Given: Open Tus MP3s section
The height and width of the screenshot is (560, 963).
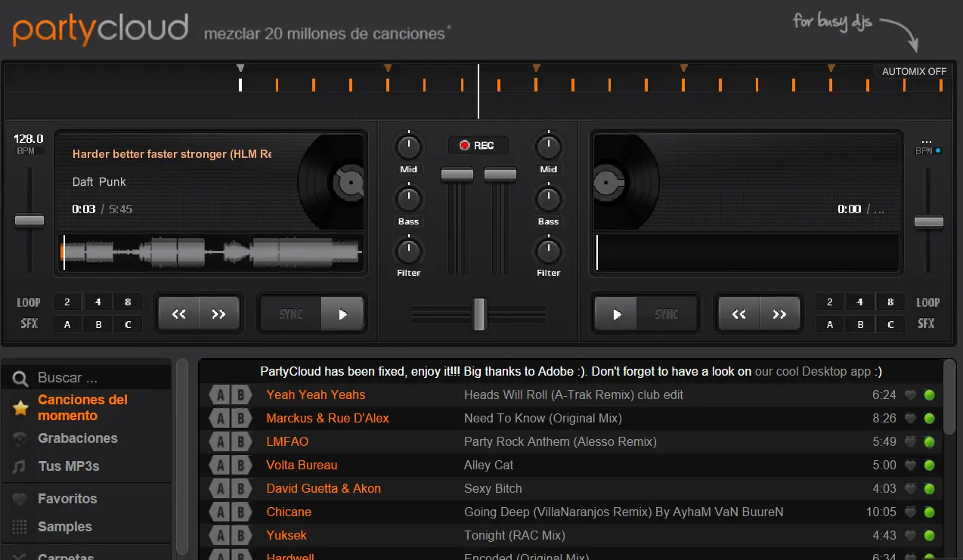Looking at the screenshot, I should (x=69, y=466).
